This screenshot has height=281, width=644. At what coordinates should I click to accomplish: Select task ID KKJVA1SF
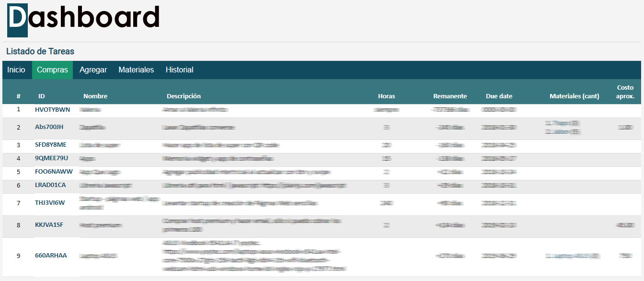coord(49,224)
